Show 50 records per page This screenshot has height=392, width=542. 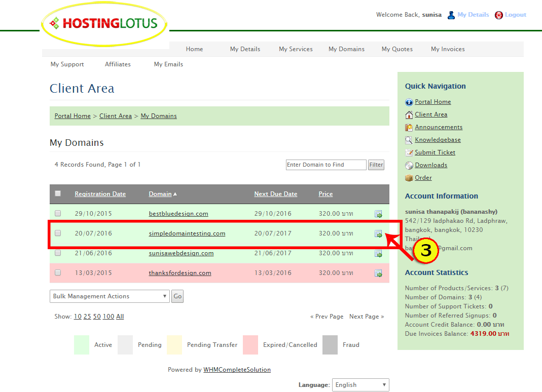coord(97,317)
